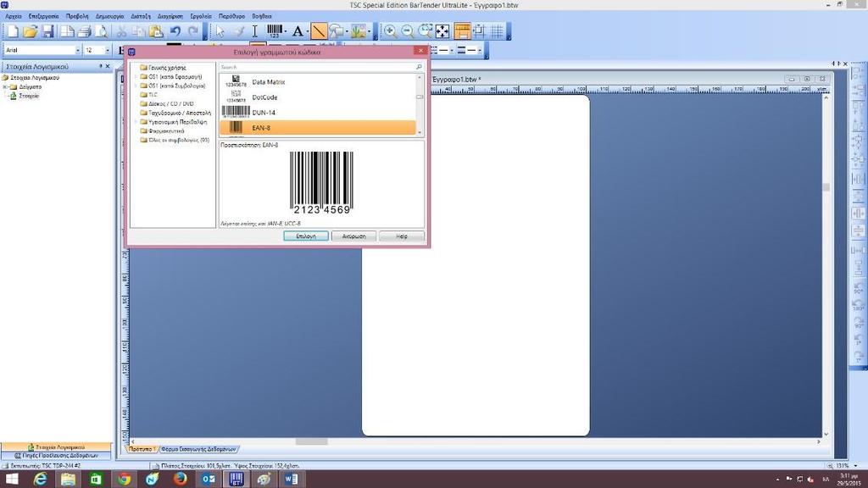
Task: Click the Help button in the dialog
Action: (402, 236)
